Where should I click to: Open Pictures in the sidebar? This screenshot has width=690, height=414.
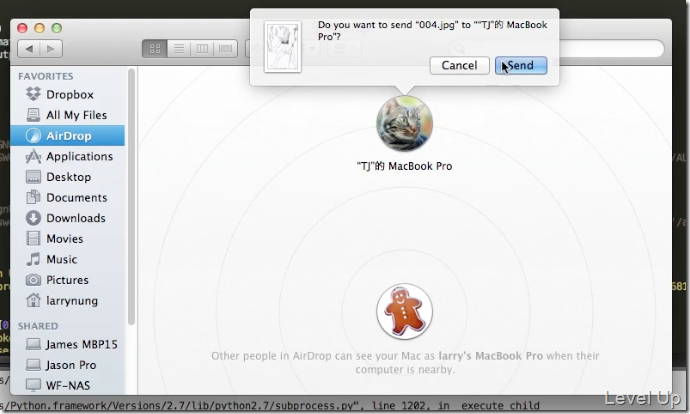click(67, 280)
